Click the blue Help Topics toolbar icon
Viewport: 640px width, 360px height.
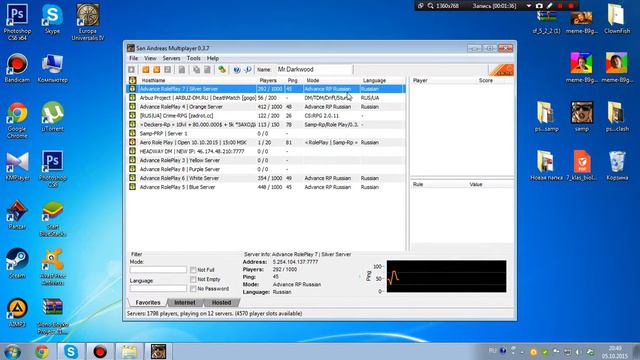237,70
